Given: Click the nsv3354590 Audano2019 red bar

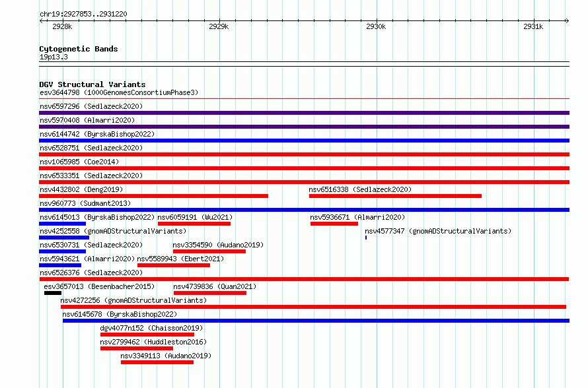Looking at the screenshot, I should pos(209,251).
